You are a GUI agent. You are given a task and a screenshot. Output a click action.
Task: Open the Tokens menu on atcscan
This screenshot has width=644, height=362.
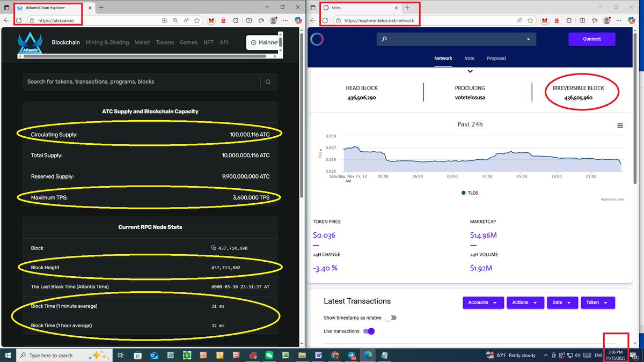click(x=165, y=42)
